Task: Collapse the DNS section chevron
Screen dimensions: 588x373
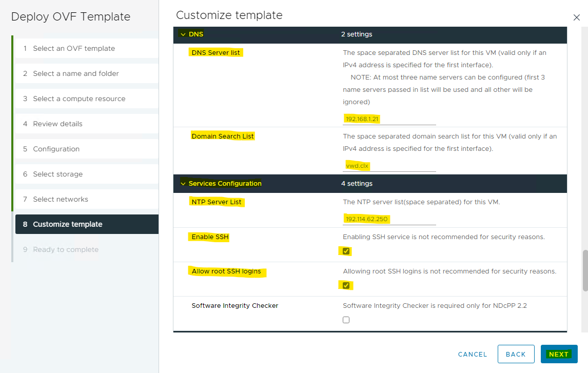Action: tap(183, 34)
